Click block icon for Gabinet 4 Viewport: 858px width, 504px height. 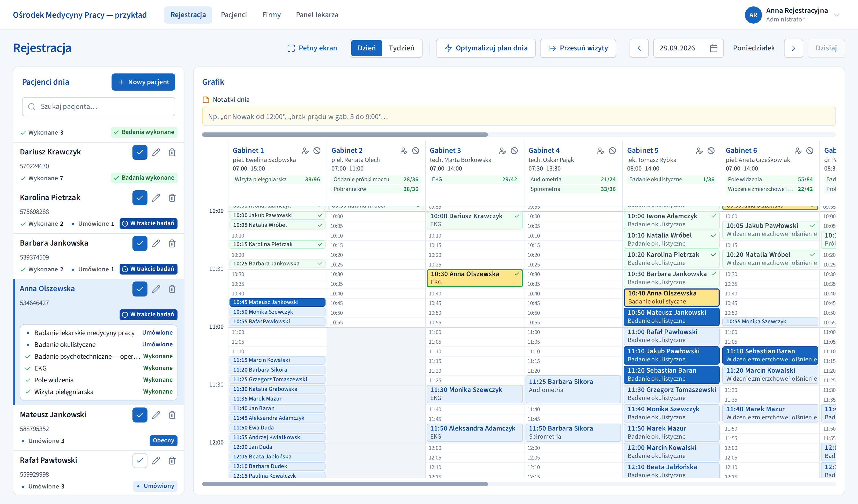pos(612,150)
